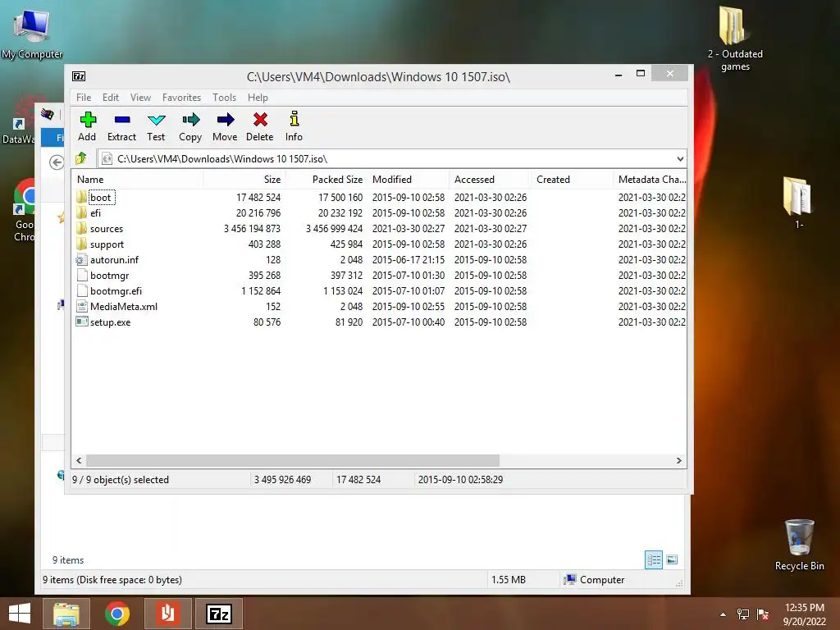Screen dimensions: 840x630
Task: Switch Explorer to large icons view
Action: [672, 559]
